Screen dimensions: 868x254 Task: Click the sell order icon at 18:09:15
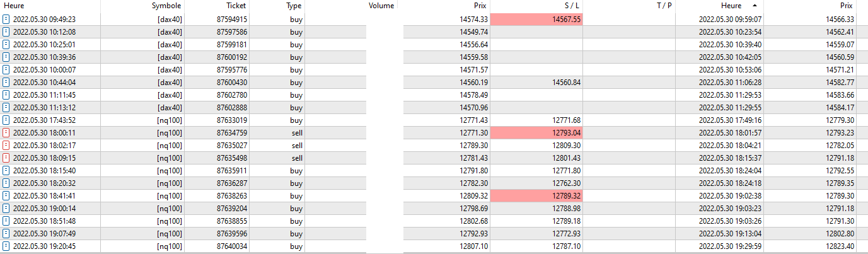[6, 158]
